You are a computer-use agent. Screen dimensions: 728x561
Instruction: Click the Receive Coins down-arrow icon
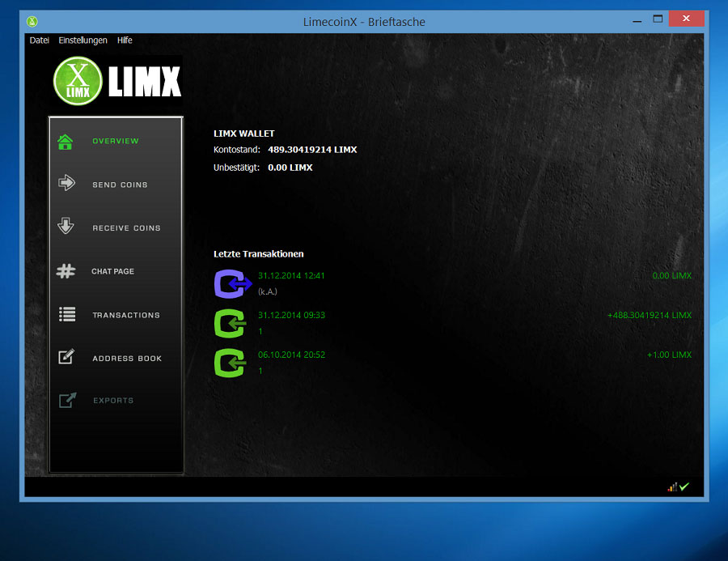coord(66,227)
